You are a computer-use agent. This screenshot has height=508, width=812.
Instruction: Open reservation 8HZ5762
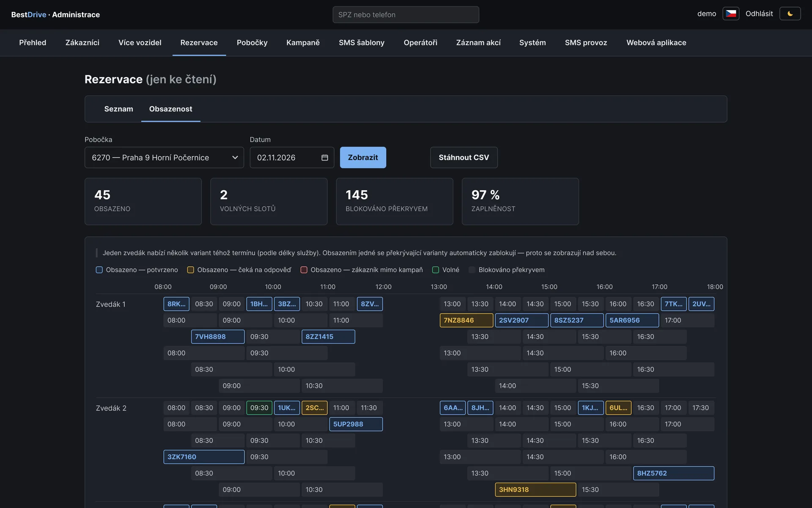[674, 473]
